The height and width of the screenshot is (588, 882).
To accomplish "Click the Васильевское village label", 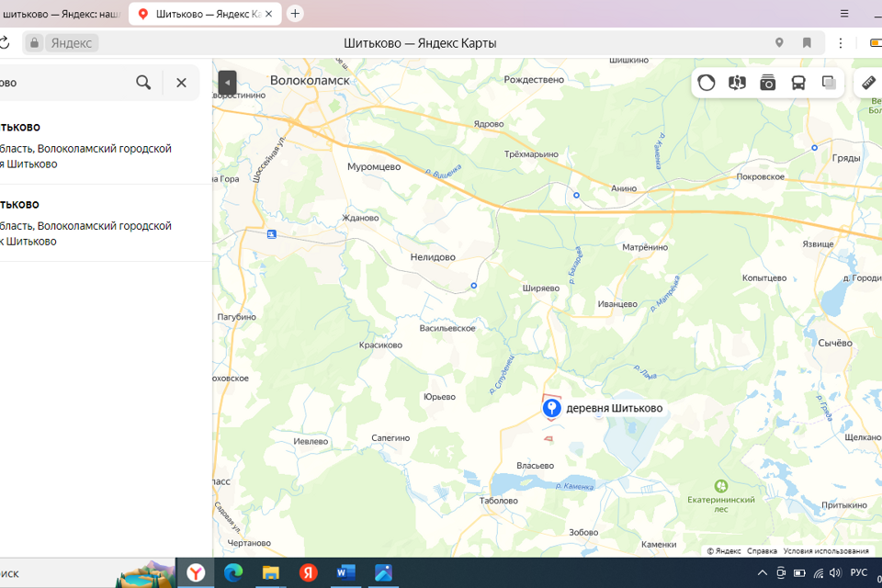I will pos(447,328).
